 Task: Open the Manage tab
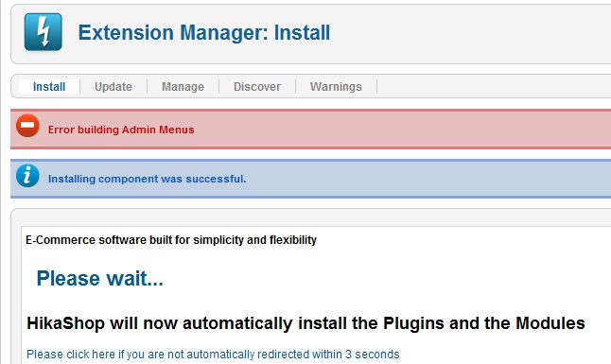pos(183,87)
